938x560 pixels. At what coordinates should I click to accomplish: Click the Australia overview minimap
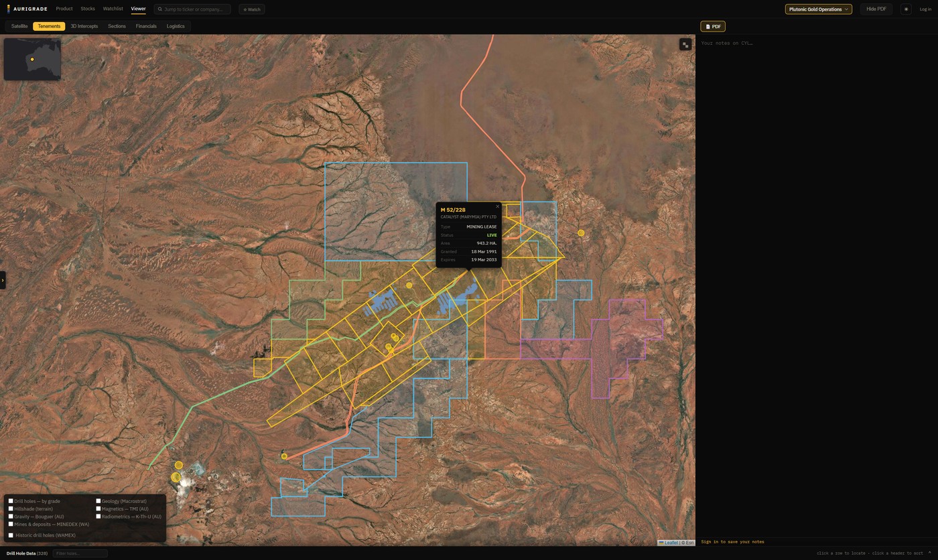(x=32, y=60)
